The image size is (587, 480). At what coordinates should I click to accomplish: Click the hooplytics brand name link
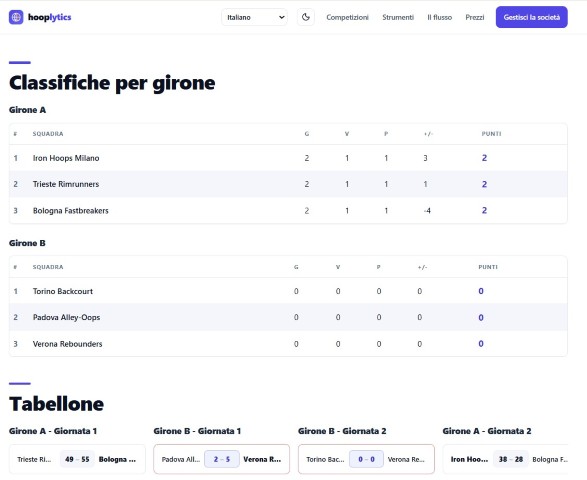coord(49,17)
